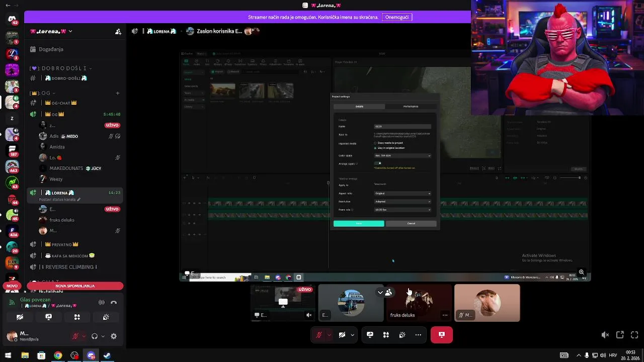The image size is (644, 362).
Task: Select the Copy media to project option
Action: [x=388, y=143]
